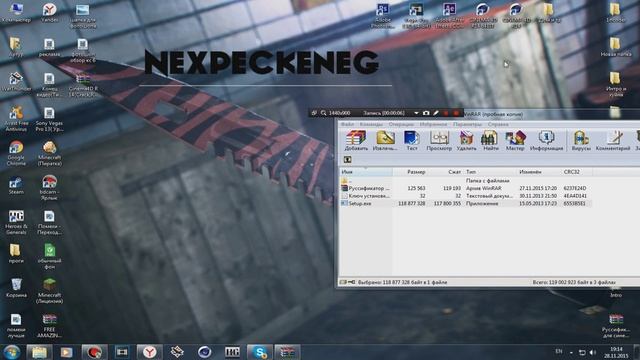Open the War Thunder desktop shortcut

tap(16, 81)
